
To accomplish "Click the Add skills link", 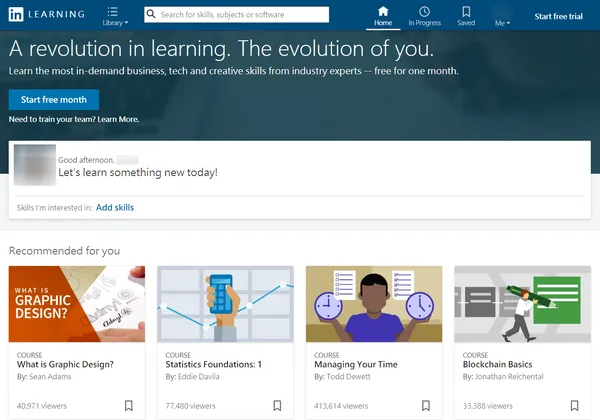I will point(115,207).
